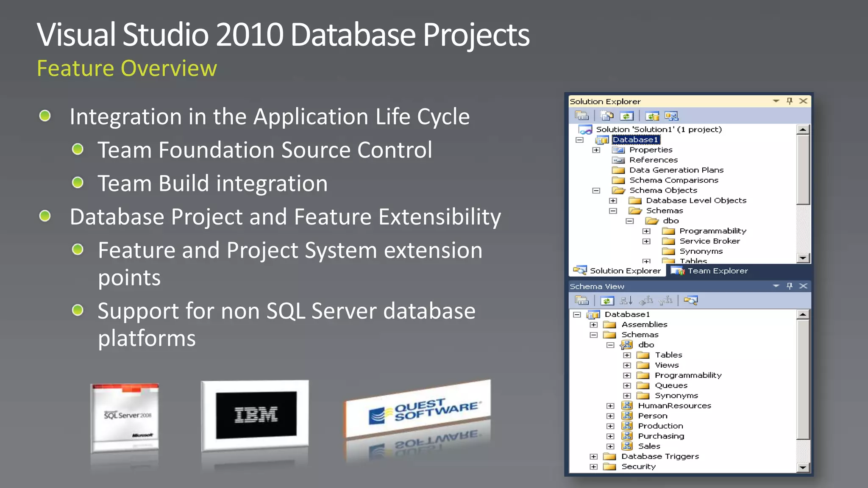Expand the Database Level Objects folder
This screenshot has width=868, height=488.
tap(613, 201)
